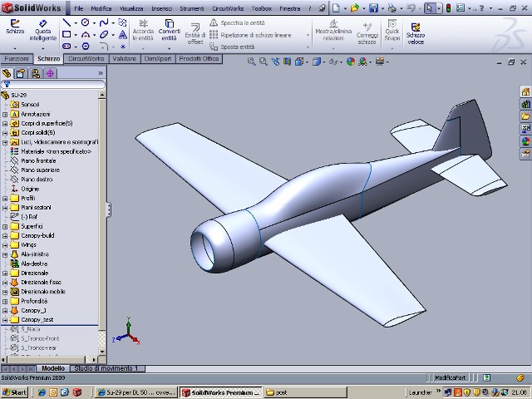
Task: Click the Entità di offset tool
Action: coord(195,32)
